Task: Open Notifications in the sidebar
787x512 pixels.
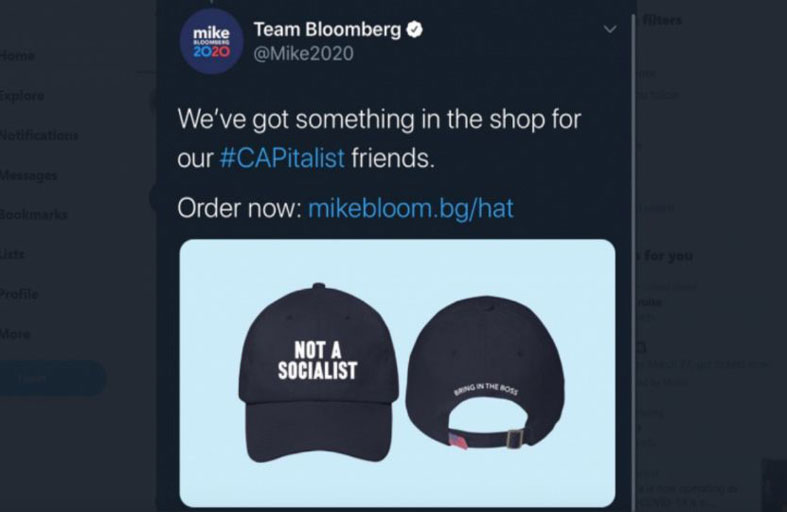Action: 38,135
